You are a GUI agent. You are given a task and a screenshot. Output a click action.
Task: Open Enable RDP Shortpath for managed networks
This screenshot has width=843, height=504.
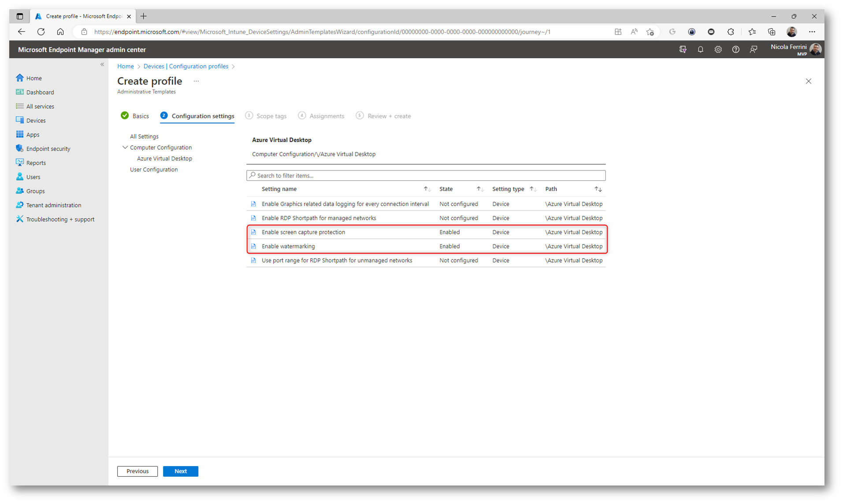[x=319, y=218]
